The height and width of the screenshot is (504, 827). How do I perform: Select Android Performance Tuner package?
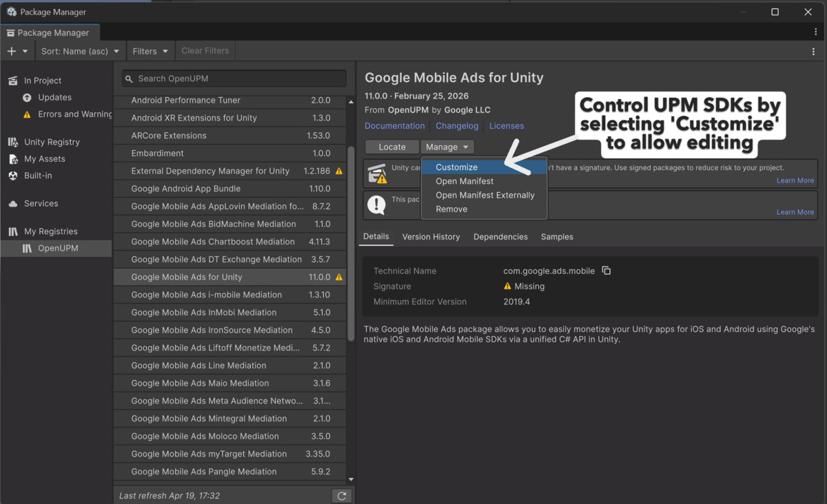coord(230,101)
